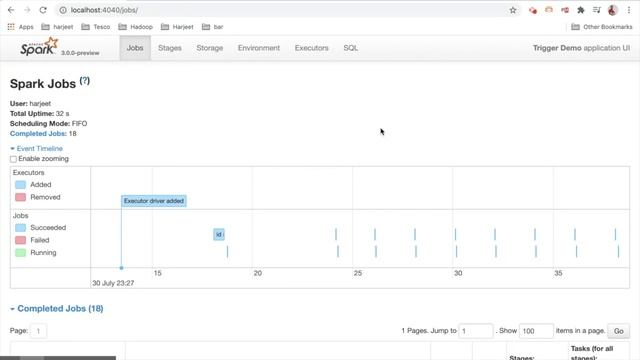Screen dimensions: 640x360
Task: Bookmark this page with the star icon
Action: coord(513,10)
